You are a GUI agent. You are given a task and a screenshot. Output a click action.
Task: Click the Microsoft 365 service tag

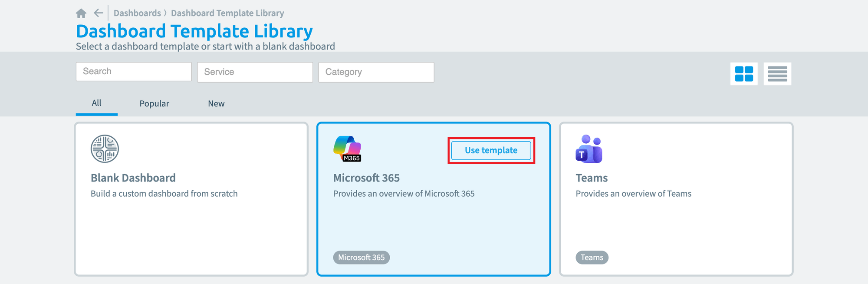[362, 258]
